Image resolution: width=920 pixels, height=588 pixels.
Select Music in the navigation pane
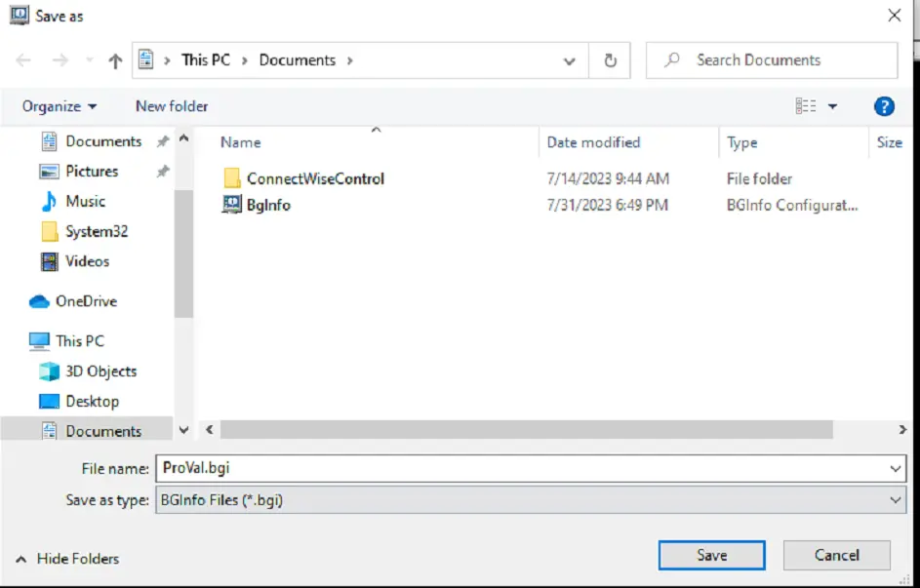point(85,201)
